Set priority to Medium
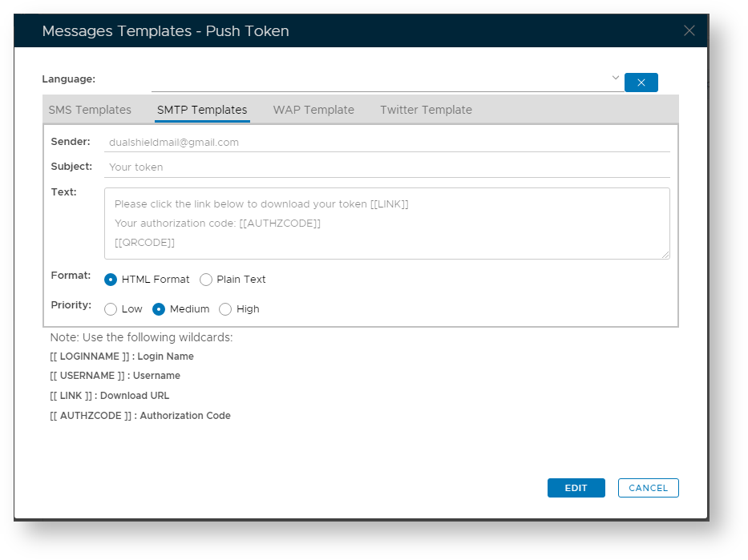Screen dimensions: 748x560 tap(159, 309)
